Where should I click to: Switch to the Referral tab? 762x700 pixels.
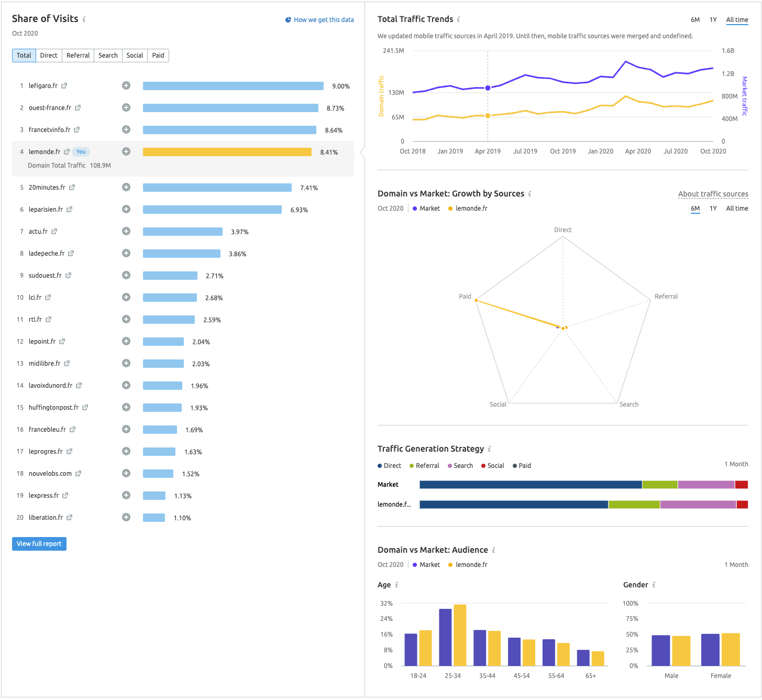point(78,56)
